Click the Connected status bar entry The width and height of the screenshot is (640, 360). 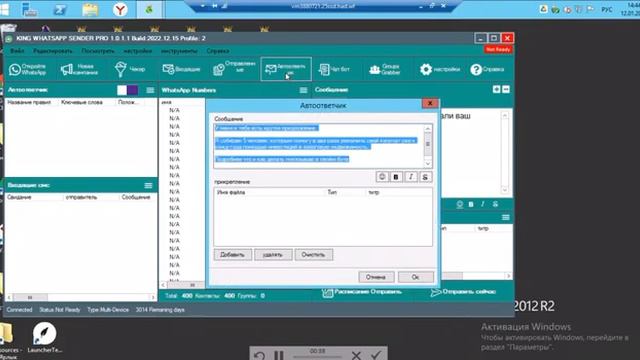click(19, 310)
